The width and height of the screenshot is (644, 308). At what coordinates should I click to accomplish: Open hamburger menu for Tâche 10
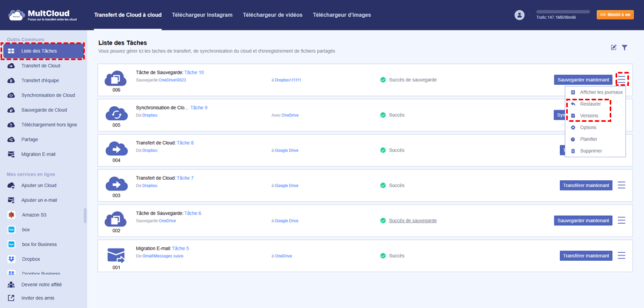(621, 79)
